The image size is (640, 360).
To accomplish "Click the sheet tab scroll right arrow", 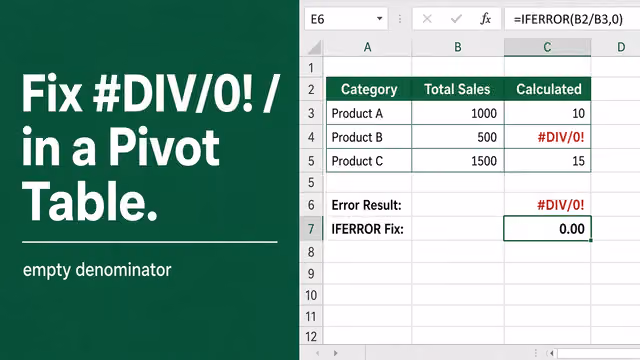I will tap(336, 353).
